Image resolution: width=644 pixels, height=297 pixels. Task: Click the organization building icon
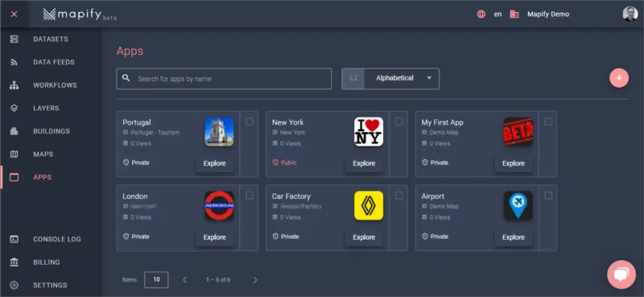tap(514, 14)
